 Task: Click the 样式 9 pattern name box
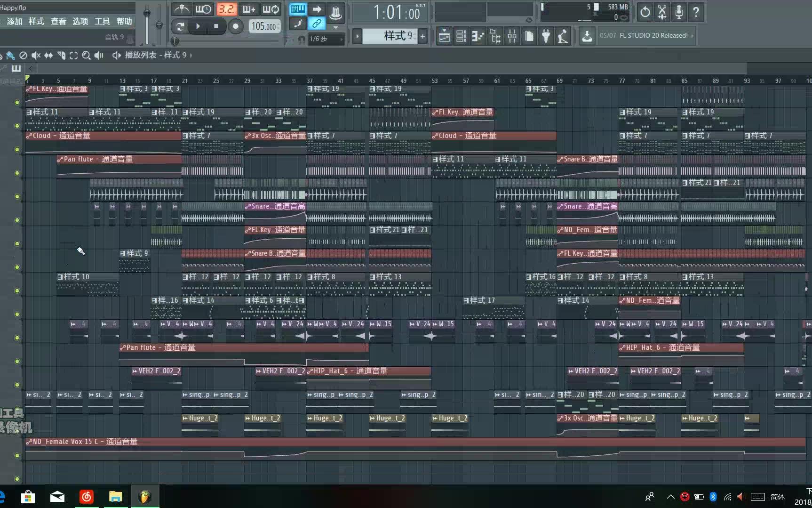click(x=390, y=36)
